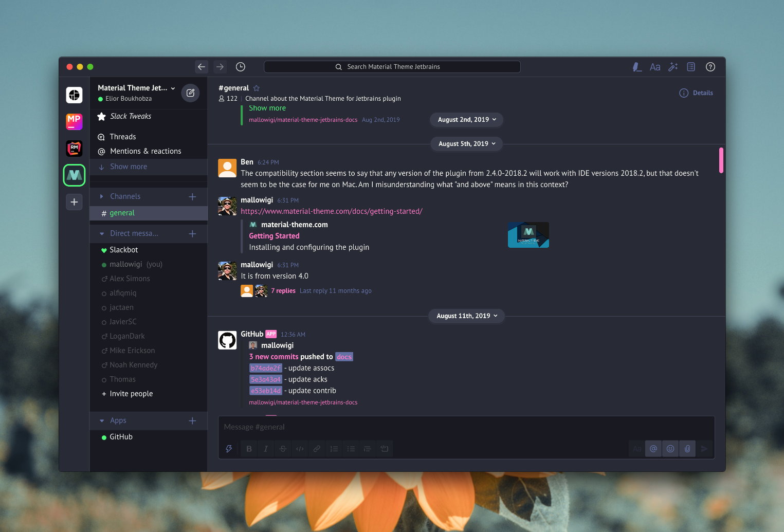The width and height of the screenshot is (784, 532).
Task: Toggle bulleted list in composer
Action: coord(351,449)
